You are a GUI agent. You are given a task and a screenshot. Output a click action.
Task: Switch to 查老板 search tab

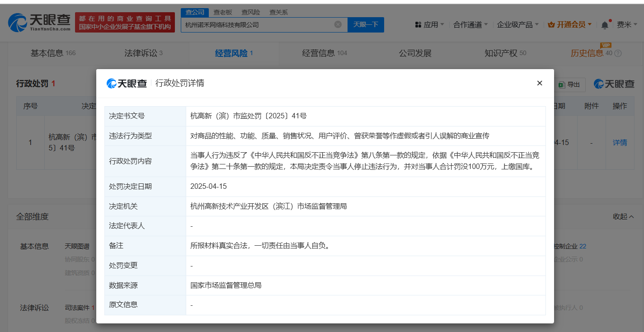click(223, 12)
